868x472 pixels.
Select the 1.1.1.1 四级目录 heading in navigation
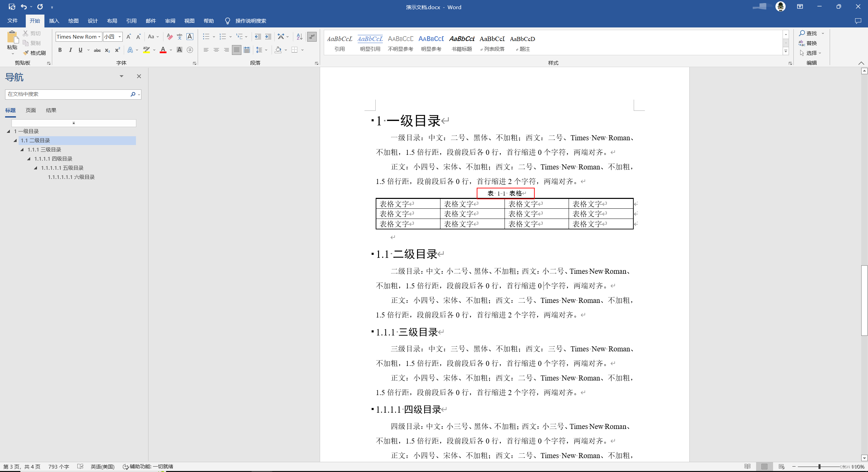click(x=53, y=159)
